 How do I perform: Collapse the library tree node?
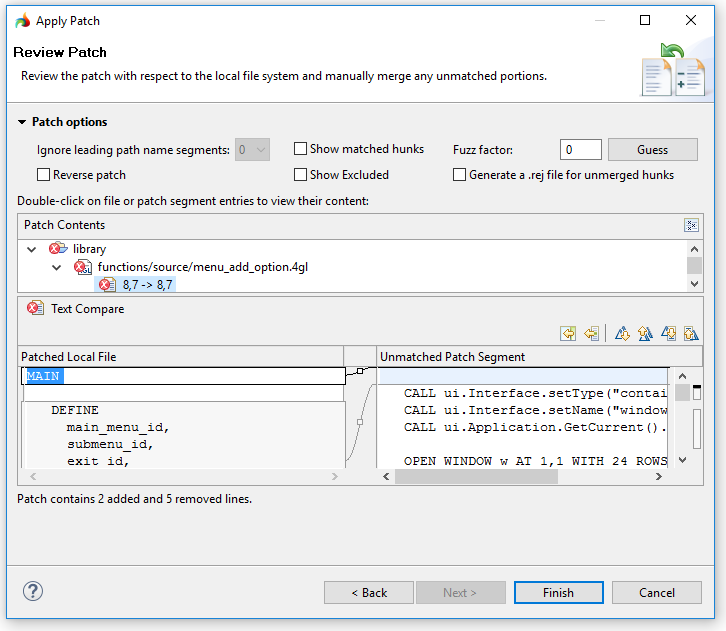[33, 249]
